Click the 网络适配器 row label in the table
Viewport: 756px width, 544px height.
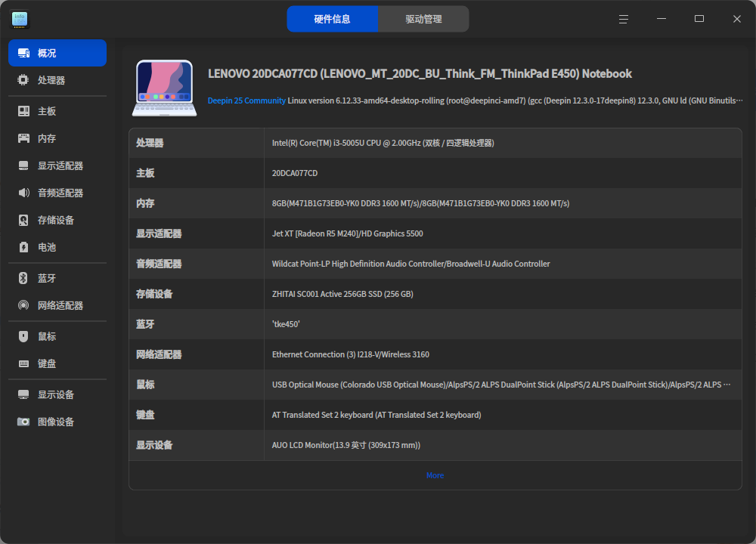pyautogui.click(x=159, y=354)
